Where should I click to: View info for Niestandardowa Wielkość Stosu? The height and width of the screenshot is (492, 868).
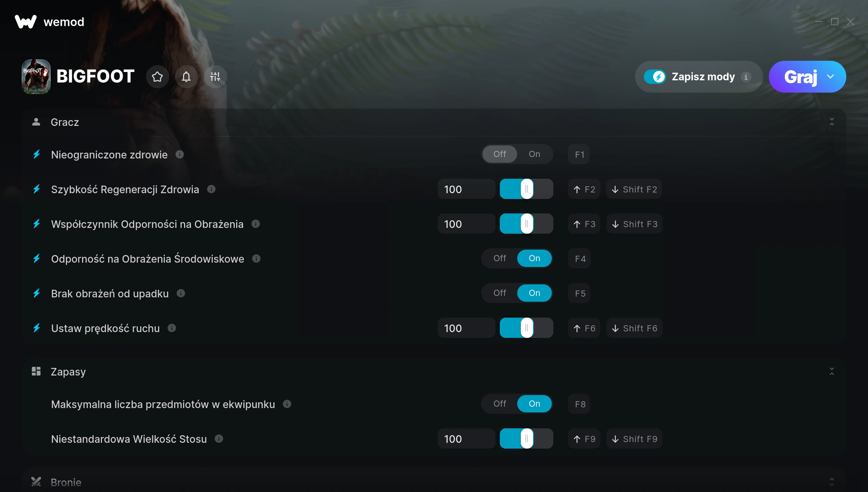(219, 439)
